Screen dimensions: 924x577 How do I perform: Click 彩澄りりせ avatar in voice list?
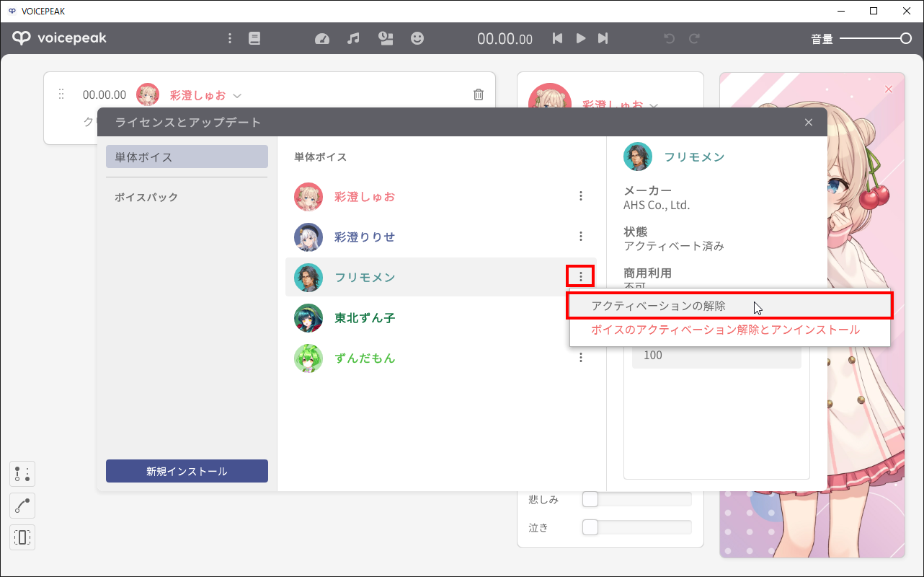tap(308, 237)
